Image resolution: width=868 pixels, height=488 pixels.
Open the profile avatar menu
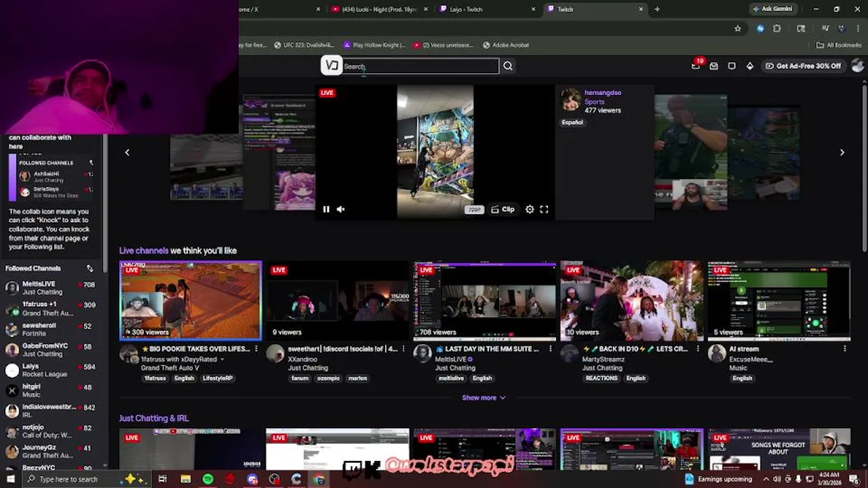(857, 66)
